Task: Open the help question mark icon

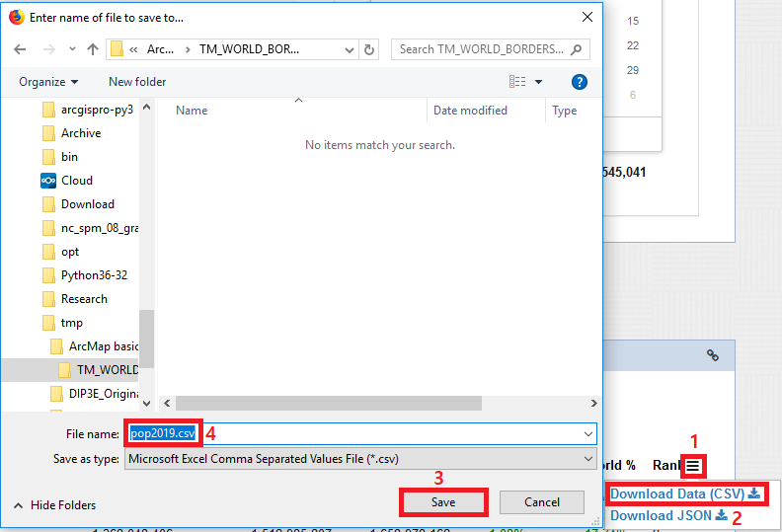Action: point(580,82)
